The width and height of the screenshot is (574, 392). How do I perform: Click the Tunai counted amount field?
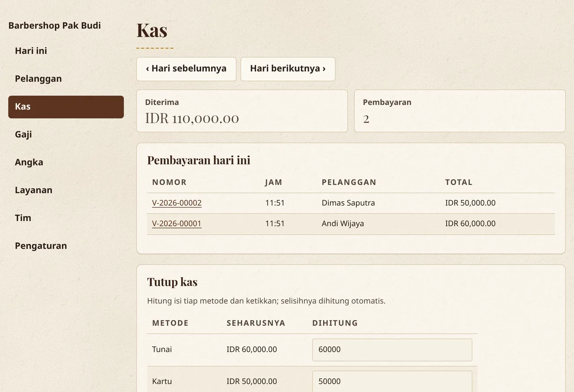[392, 350]
